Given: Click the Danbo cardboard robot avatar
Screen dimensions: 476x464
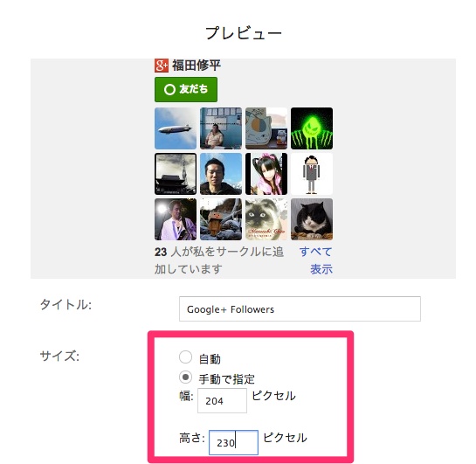Looking at the screenshot, I should pos(221,219).
